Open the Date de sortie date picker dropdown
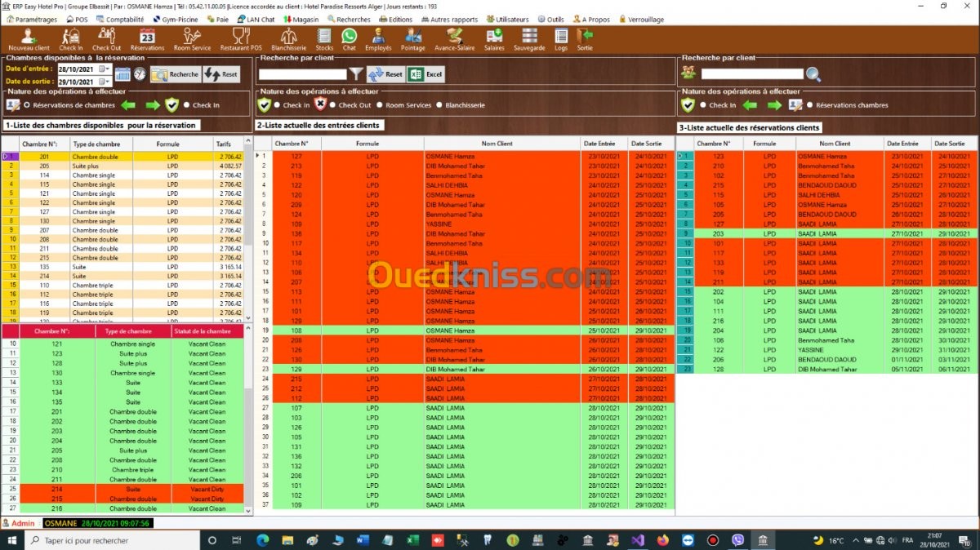980x550 pixels. [105, 82]
